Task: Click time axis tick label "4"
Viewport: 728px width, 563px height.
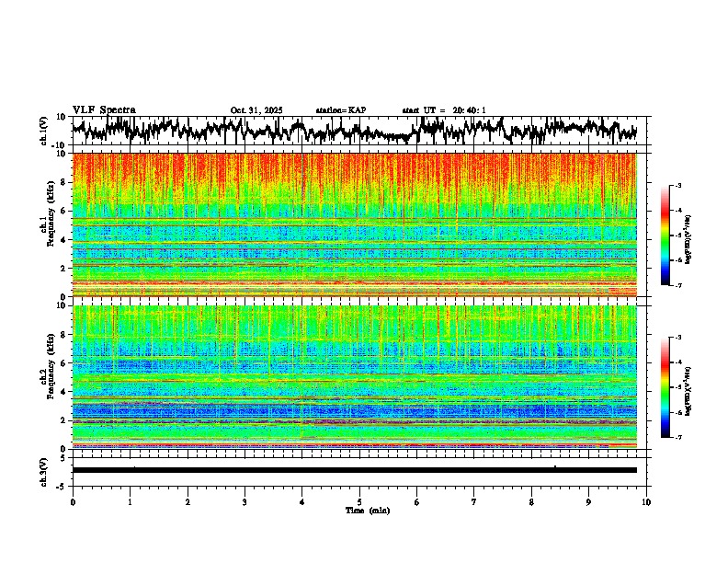Action: 302,502
